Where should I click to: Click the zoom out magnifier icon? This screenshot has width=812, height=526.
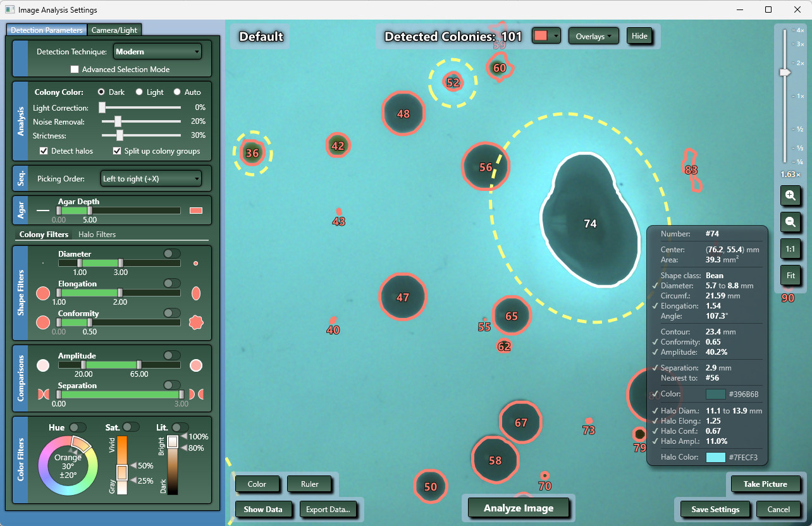[x=790, y=222]
